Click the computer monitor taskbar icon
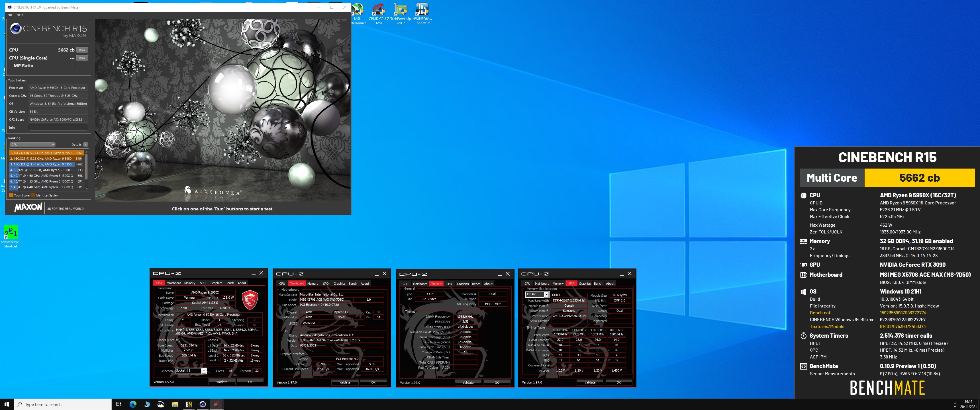The height and width of the screenshot is (410, 980). 147,404
